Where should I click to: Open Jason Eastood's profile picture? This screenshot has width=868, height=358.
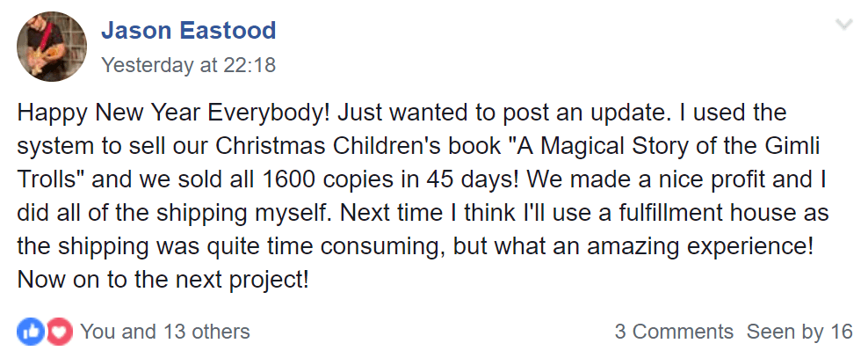pyautogui.click(x=52, y=47)
